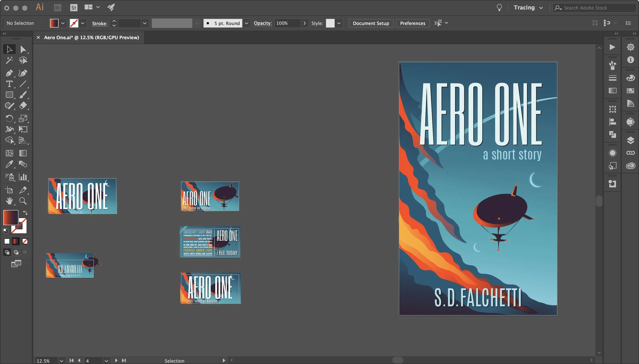Viewport: 639px width, 364px height.
Task: Switch to Draw Normal mode
Action: click(7, 252)
